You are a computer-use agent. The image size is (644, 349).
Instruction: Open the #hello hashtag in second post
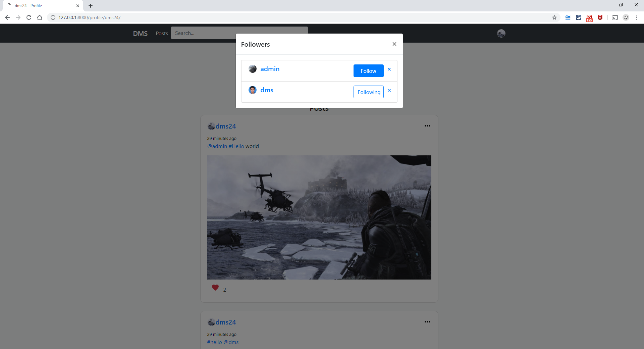click(214, 342)
